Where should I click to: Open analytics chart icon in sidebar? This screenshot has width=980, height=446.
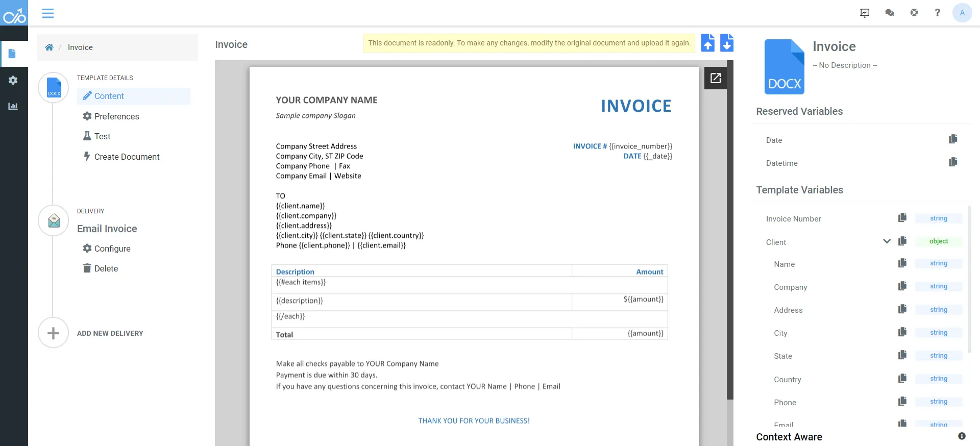tap(13, 106)
